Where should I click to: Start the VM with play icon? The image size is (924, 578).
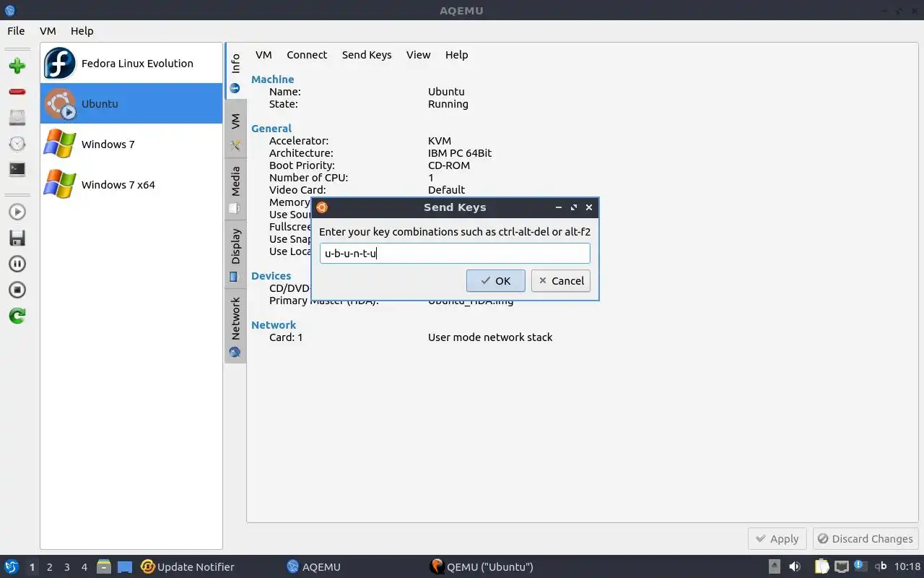tap(17, 212)
